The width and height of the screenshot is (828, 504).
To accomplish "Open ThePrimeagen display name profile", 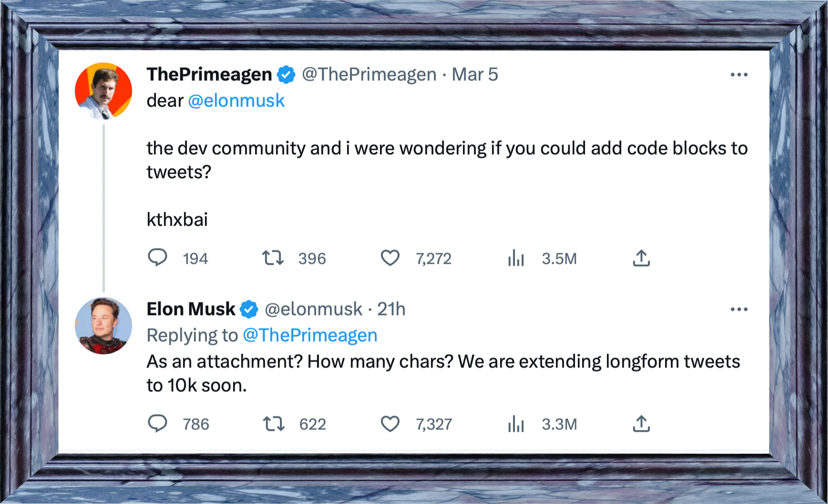I will click(x=209, y=74).
